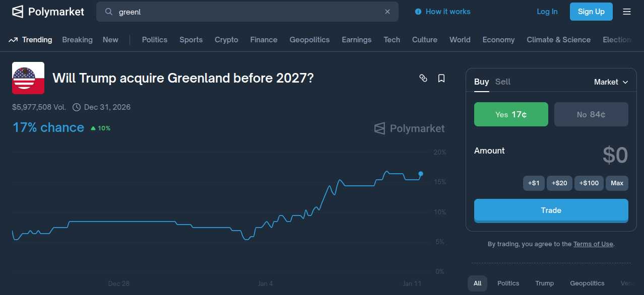Click the blue Trade button

tap(551, 210)
